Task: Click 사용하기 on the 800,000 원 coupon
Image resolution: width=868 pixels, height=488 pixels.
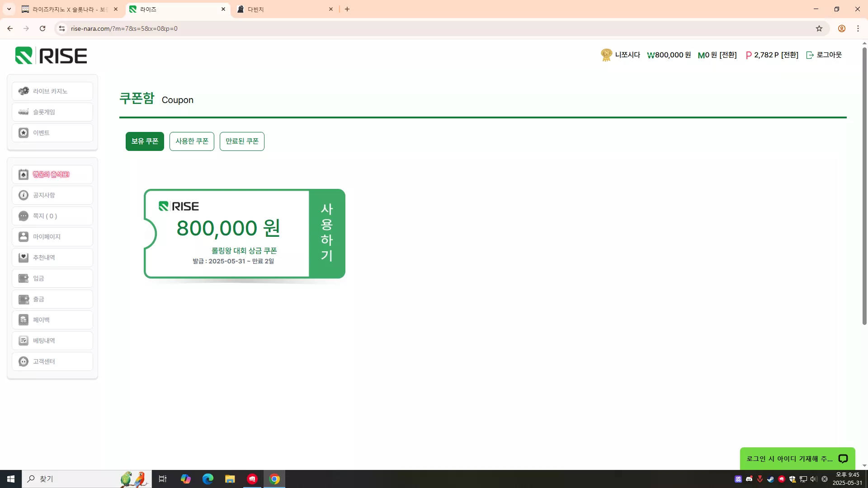Action: pyautogui.click(x=327, y=233)
